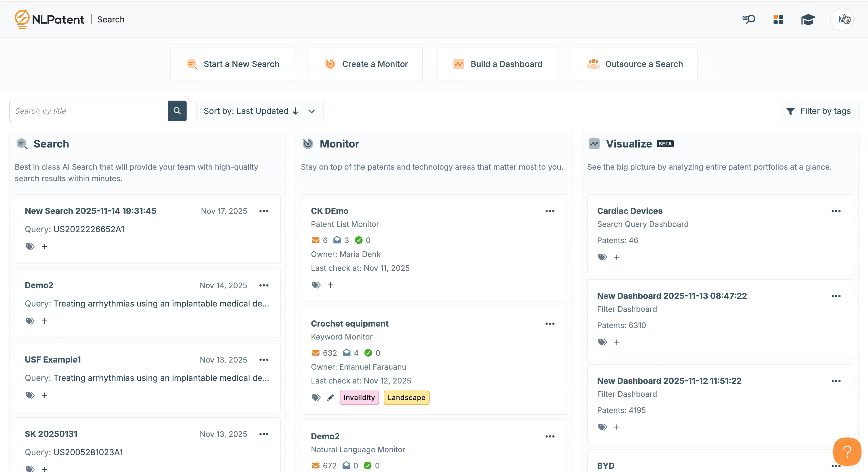868x472 pixels.
Task: Select Outsource a Search
Action: click(x=634, y=64)
